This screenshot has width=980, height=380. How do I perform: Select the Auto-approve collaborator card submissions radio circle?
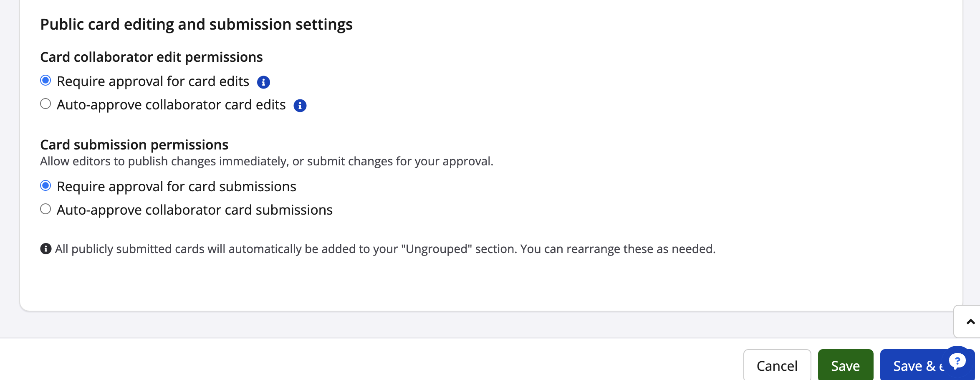[x=45, y=209]
